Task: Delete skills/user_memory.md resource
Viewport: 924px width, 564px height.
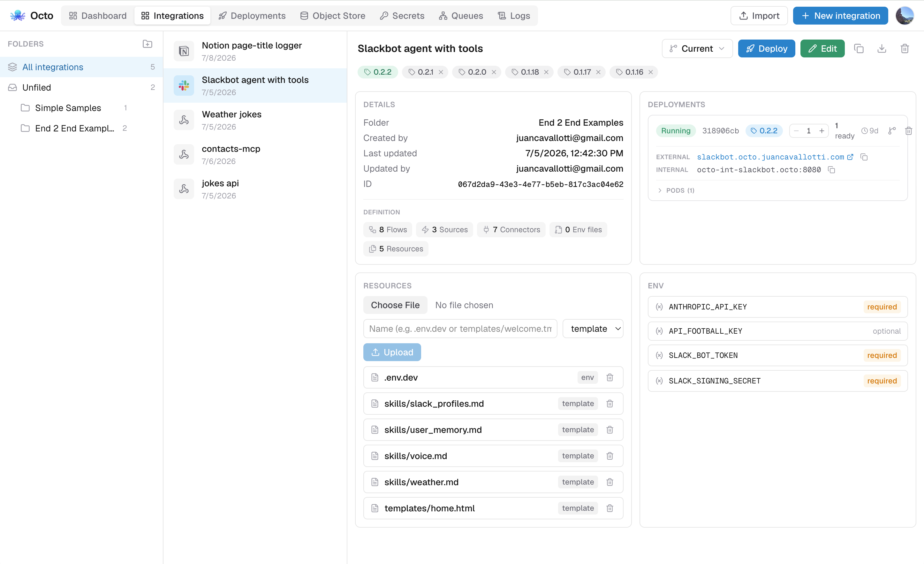Action: [610, 430]
